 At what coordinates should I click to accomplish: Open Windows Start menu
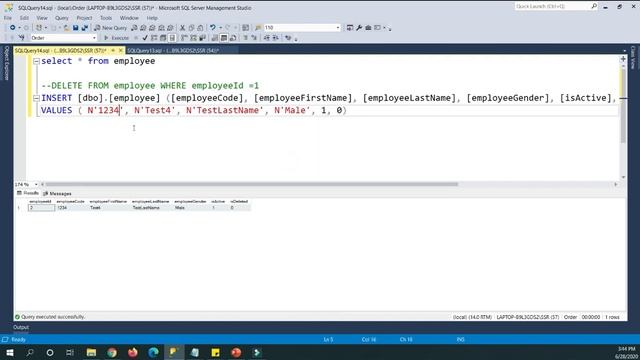click(9, 352)
